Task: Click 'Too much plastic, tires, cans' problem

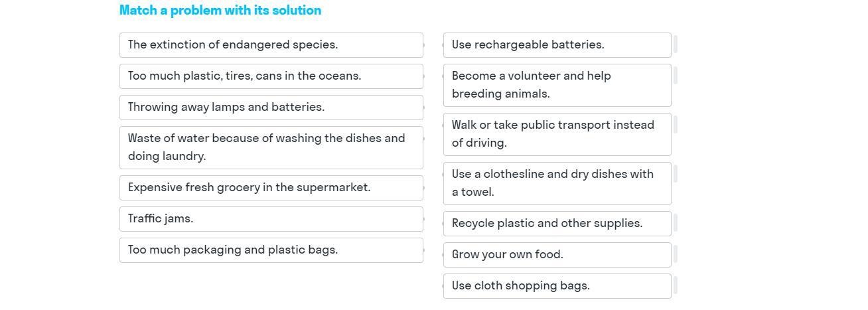Action: pyautogui.click(x=271, y=76)
